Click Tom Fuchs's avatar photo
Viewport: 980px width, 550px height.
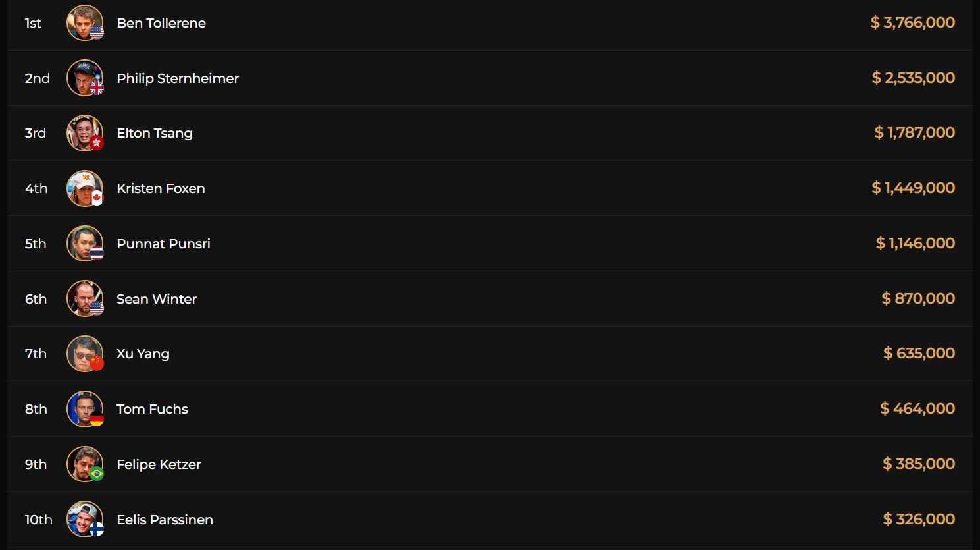[84, 409]
